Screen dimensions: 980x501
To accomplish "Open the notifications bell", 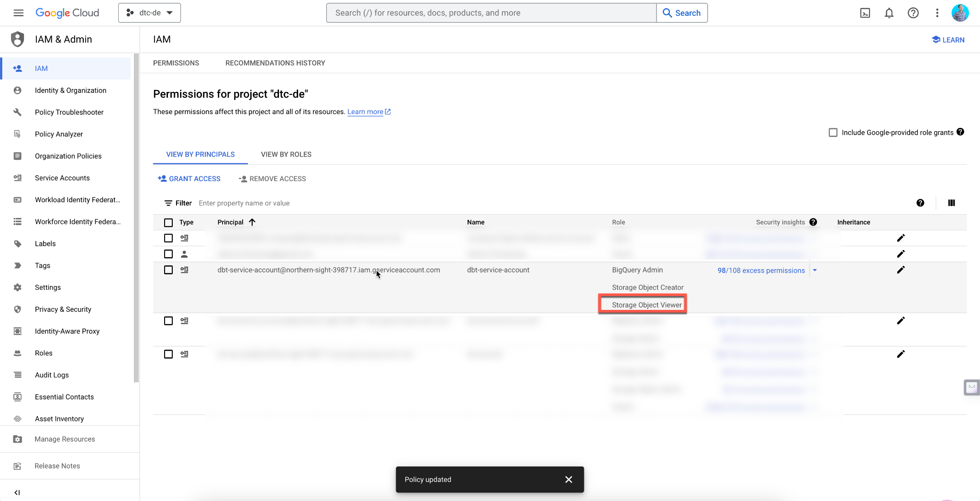I will pyautogui.click(x=889, y=13).
